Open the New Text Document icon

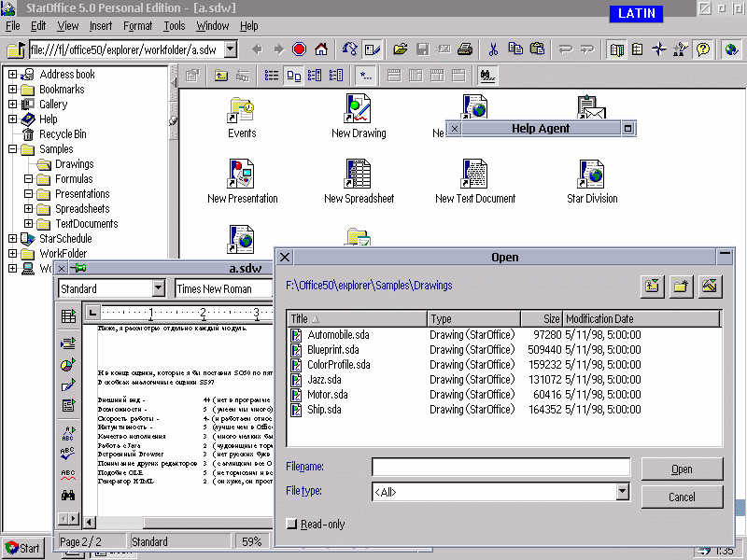[x=475, y=181]
